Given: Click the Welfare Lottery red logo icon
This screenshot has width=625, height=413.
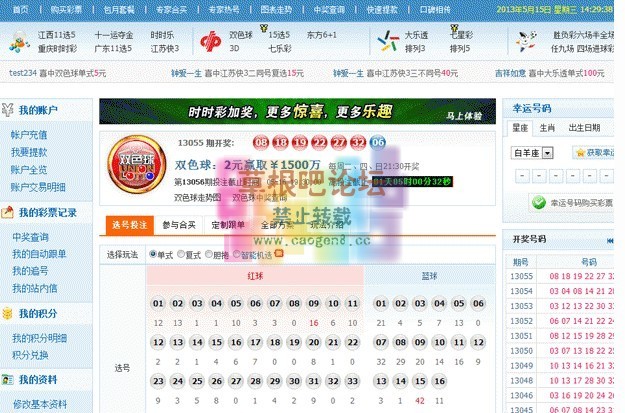Looking at the screenshot, I should click(210, 41).
